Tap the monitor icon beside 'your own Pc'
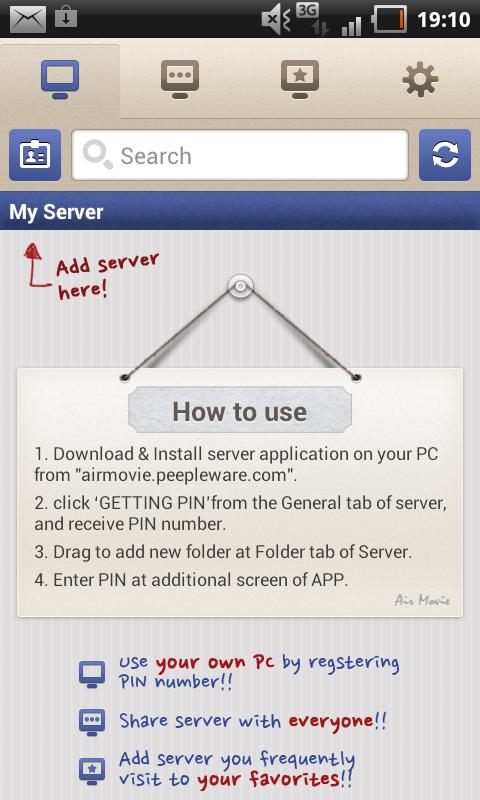480x800 pixels. tap(92, 674)
